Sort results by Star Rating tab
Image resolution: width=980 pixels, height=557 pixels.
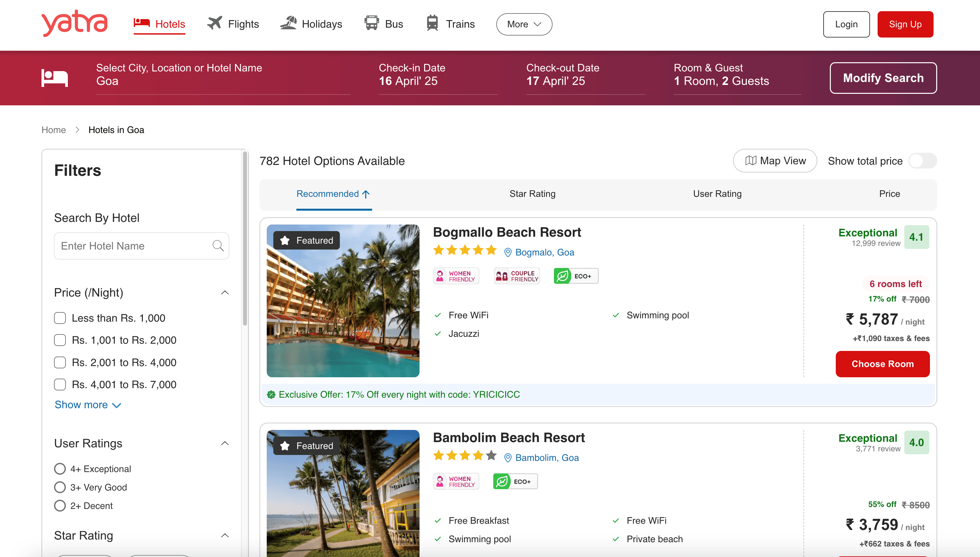(x=532, y=194)
